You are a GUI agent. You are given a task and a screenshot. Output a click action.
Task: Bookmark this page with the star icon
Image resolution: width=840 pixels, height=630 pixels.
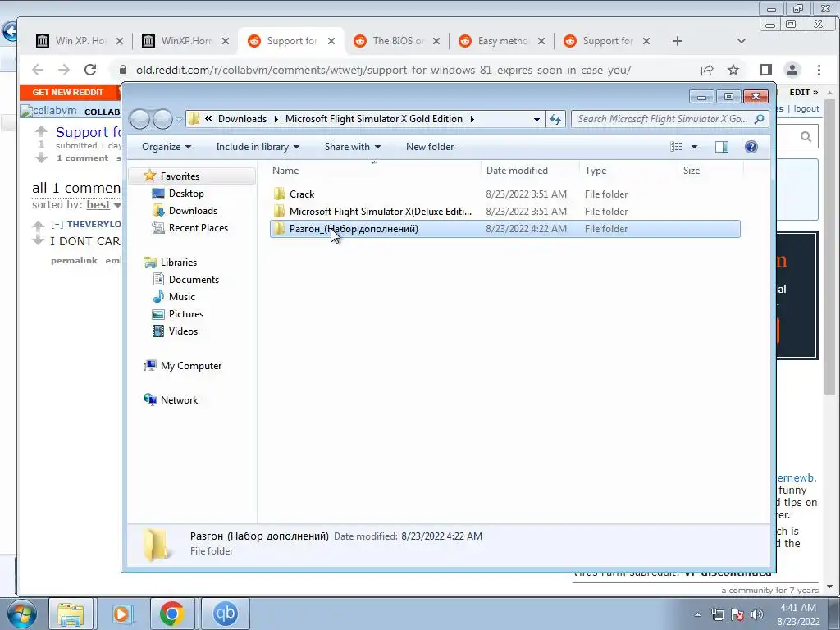coord(733,70)
